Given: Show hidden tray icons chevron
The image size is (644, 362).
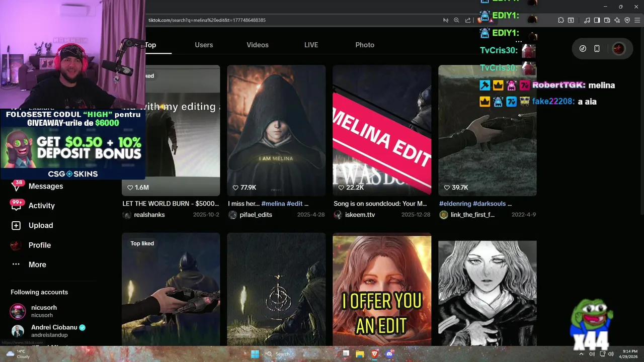Looking at the screenshot, I should point(581,354).
